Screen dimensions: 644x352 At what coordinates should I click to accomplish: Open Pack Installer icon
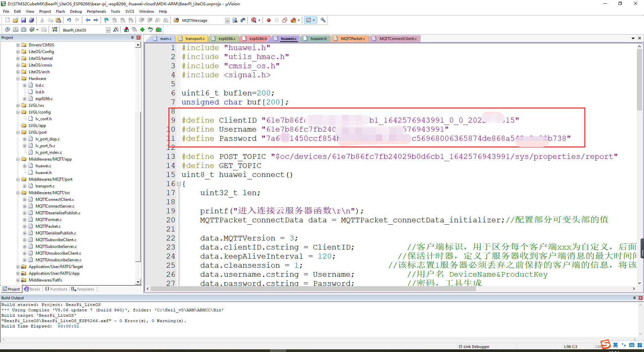159,30
